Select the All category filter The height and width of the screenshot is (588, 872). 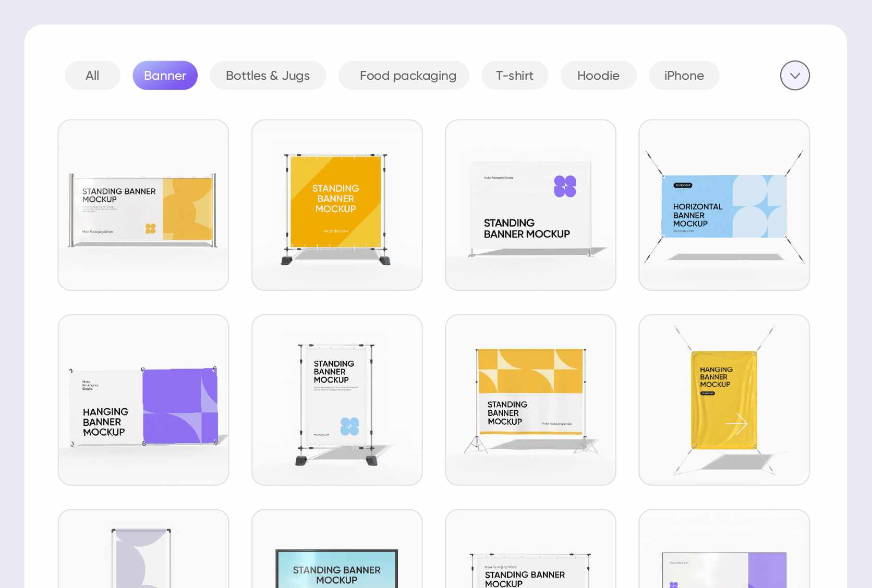(x=92, y=76)
